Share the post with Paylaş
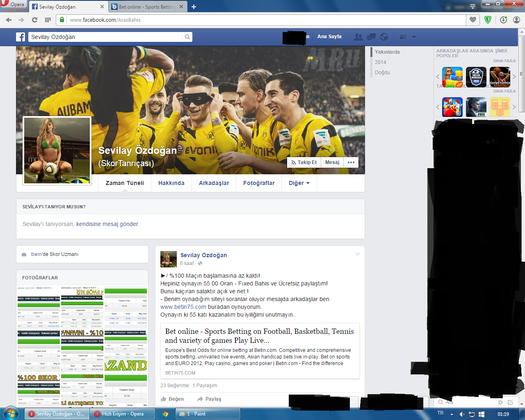525x420 pixels. coord(209,399)
